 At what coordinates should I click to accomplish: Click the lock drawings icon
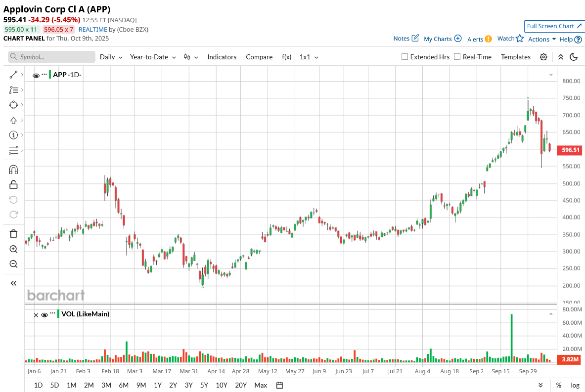point(13,184)
